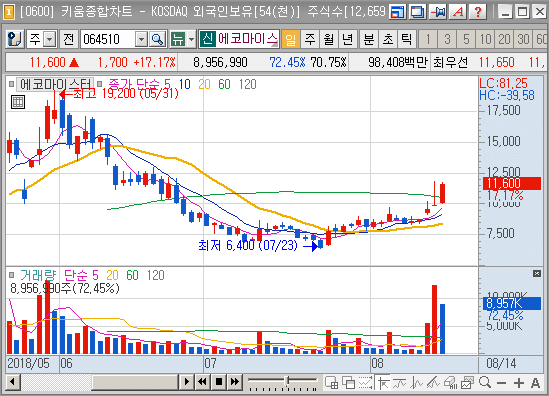Click the zigzag line indicator icon in bottom toolbar
The image size is (549, 396).
(416, 383)
